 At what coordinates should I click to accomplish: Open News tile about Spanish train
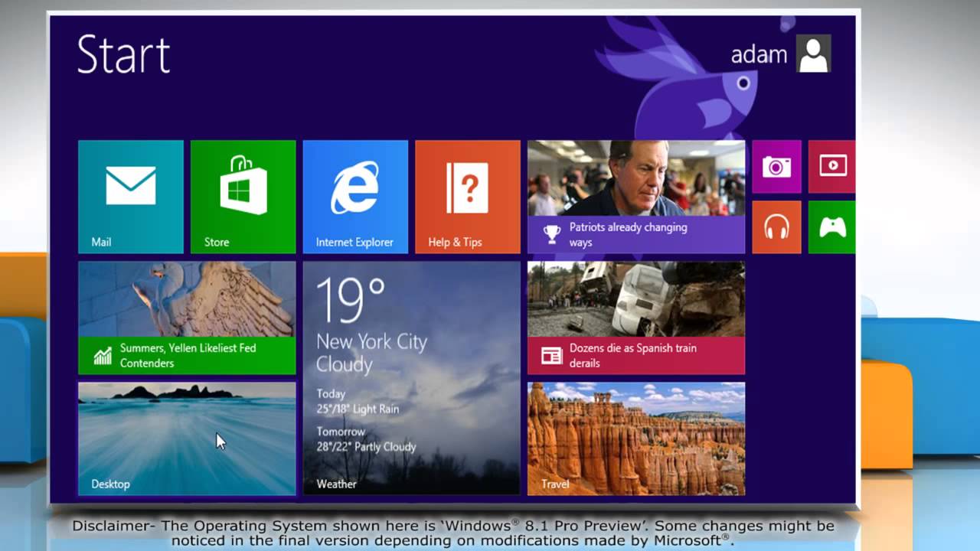(x=636, y=318)
